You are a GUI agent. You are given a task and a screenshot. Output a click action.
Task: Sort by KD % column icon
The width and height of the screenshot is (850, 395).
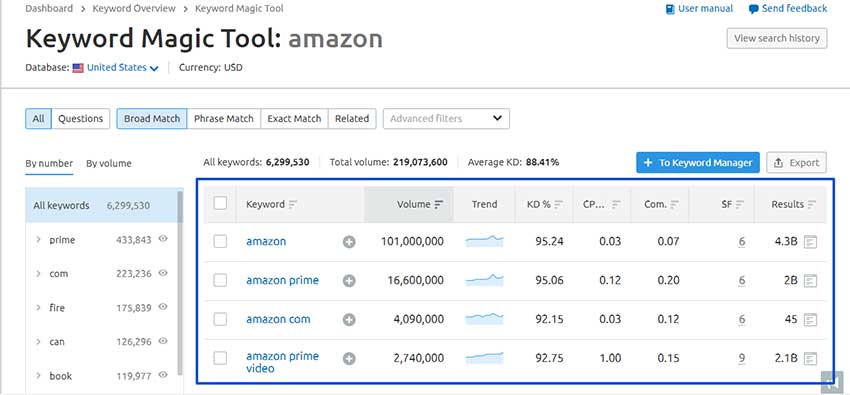pos(558,204)
